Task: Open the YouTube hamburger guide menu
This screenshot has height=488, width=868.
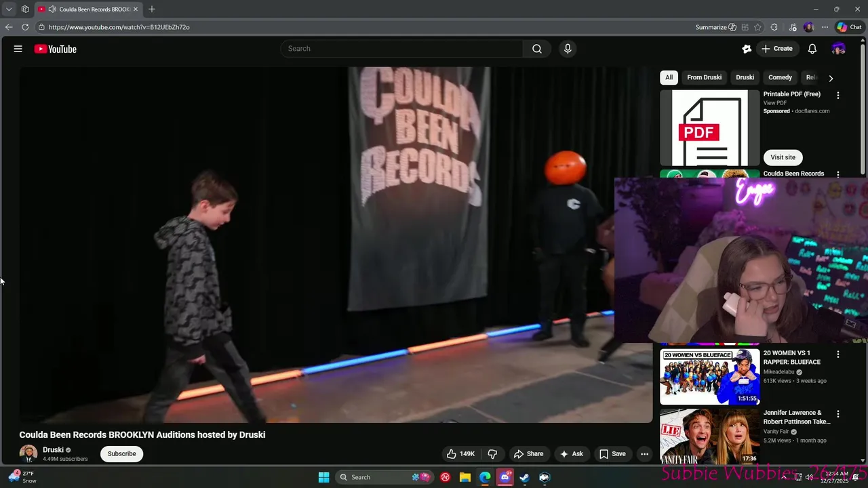Action: pos(18,49)
